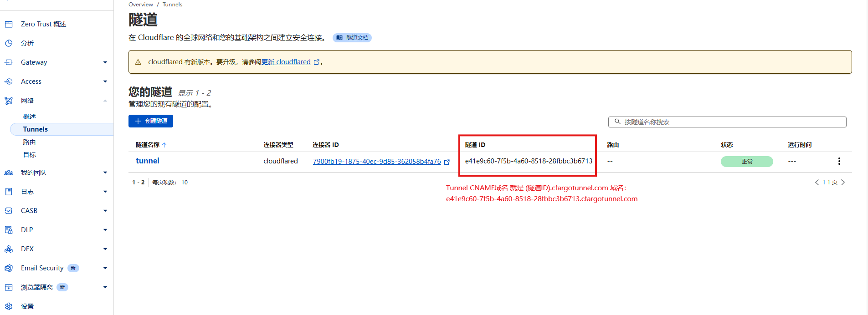This screenshot has height=315, width=868.
Task: Click the 创建隧道 button
Action: point(151,121)
